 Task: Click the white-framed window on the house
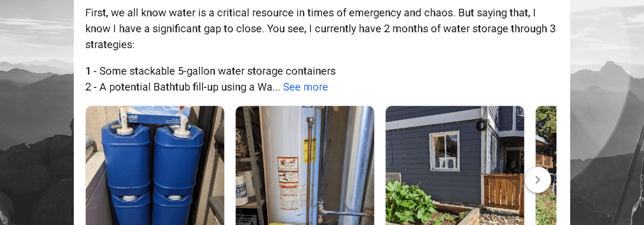pos(445,151)
